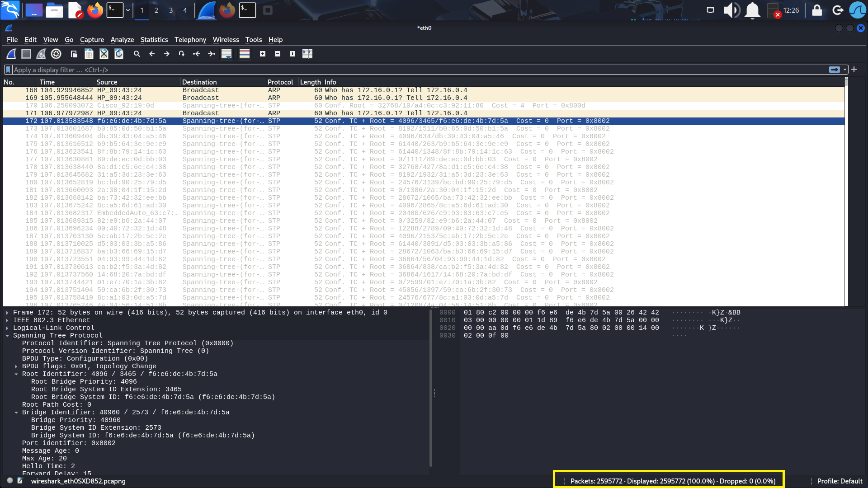Toggle auto-scroll during live capture
This screenshot has width=868, height=488.
click(226, 54)
